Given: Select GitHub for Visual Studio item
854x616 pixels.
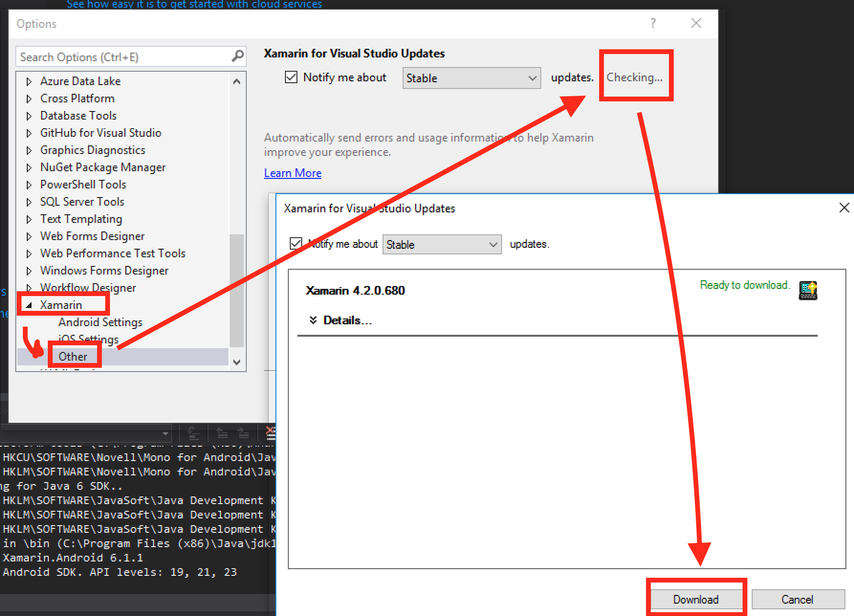Looking at the screenshot, I should point(101,132).
